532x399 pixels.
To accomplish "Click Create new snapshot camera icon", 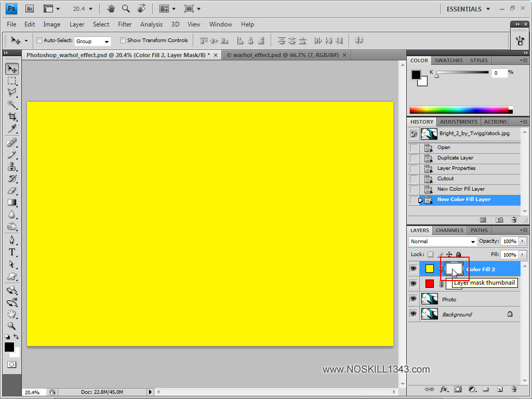I will (499, 220).
